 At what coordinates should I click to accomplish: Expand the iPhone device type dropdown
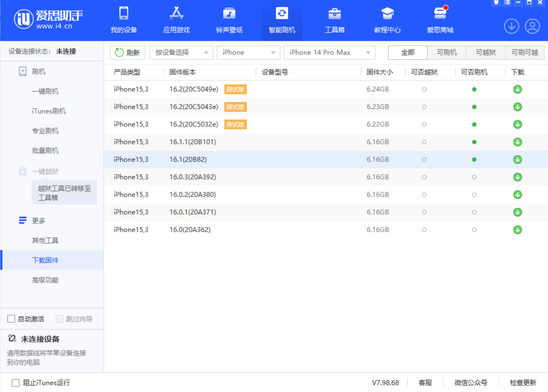248,52
